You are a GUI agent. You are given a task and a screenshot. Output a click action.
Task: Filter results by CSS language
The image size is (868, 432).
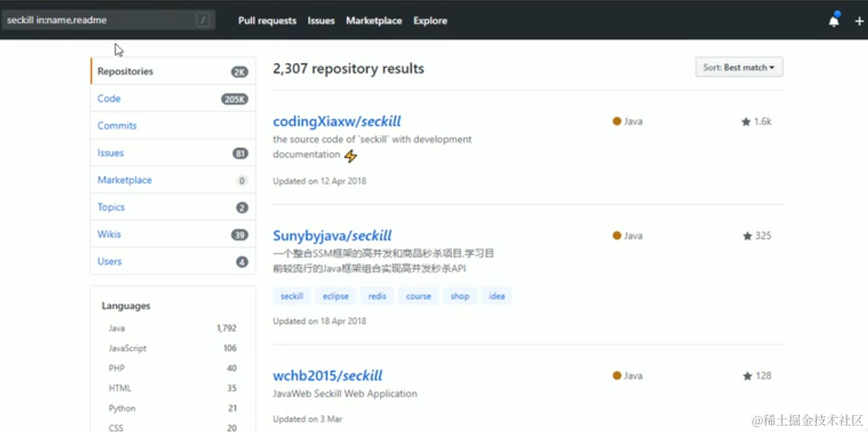tap(173, 428)
